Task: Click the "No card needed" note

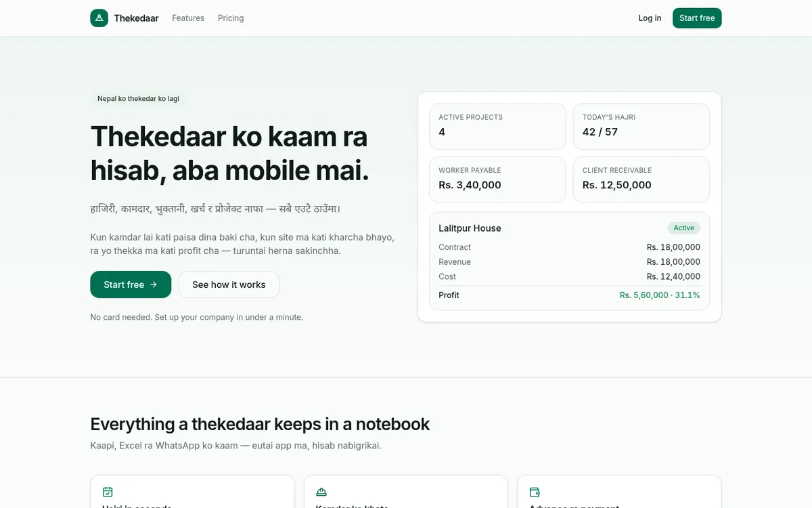Action: pyautogui.click(x=196, y=317)
